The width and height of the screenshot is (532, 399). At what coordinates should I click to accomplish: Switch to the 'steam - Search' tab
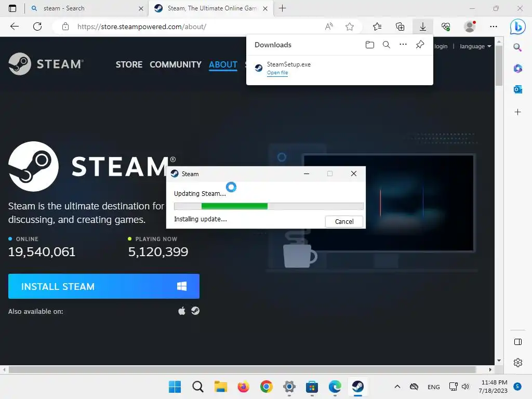[87, 8]
